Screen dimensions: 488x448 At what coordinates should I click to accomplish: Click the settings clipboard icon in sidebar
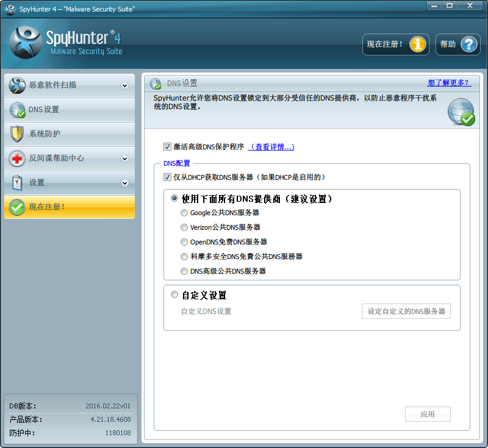(x=17, y=183)
